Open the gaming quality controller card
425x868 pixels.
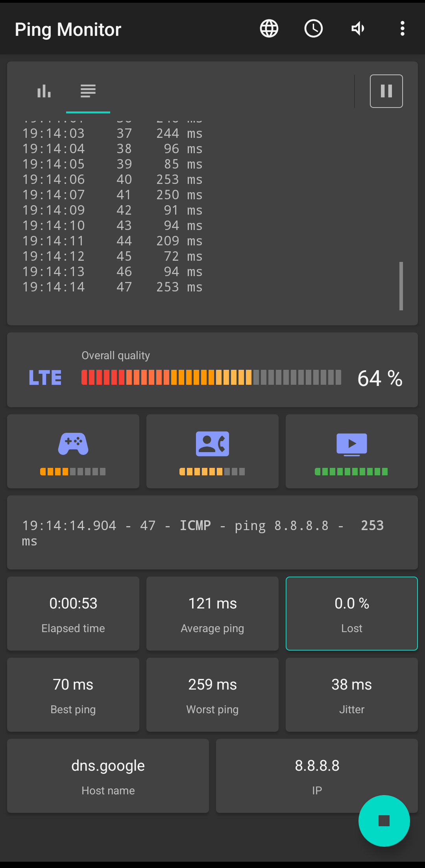73,451
